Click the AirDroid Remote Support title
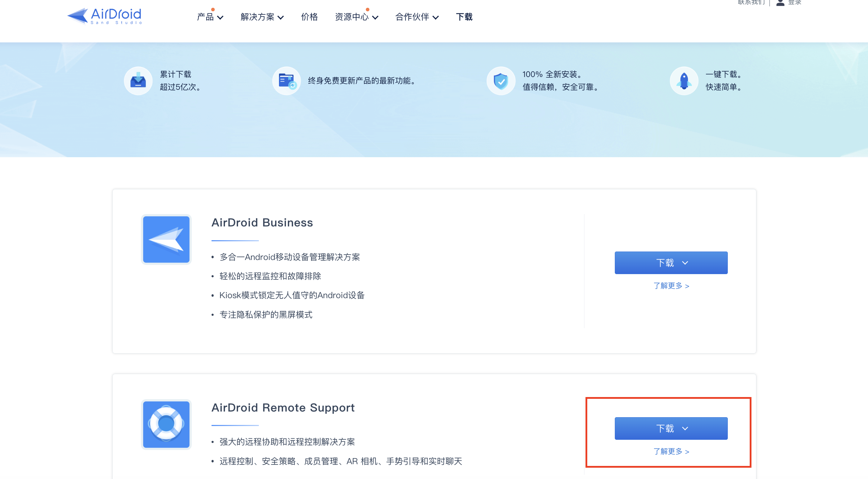The height and width of the screenshot is (479, 868). [283, 408]
